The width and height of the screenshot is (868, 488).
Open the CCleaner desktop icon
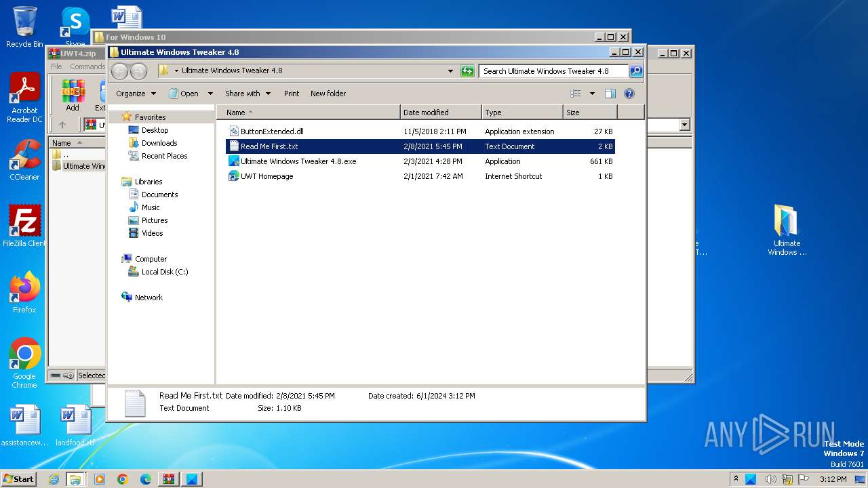(x=24, y=160)
